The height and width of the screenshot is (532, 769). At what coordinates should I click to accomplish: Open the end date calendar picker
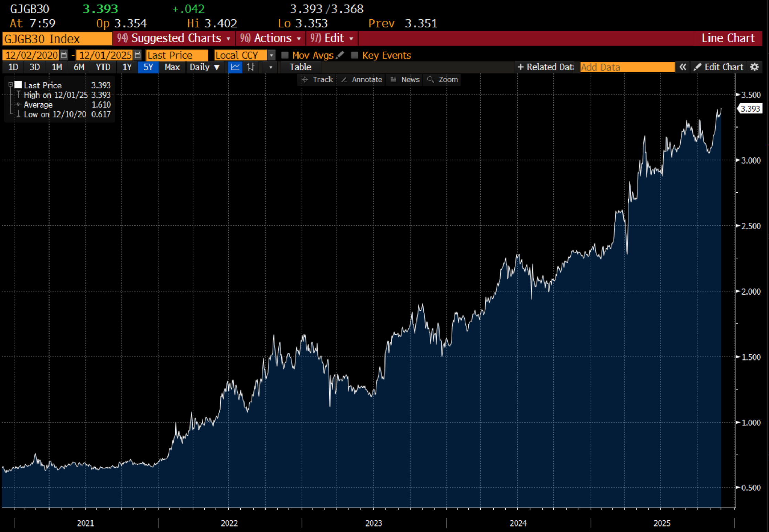coord(138,55)
